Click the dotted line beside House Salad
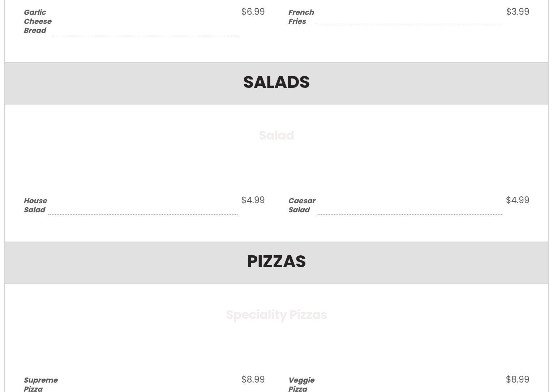Image resolution: width=553 pixels, height=392 pixels. point(143,214)
